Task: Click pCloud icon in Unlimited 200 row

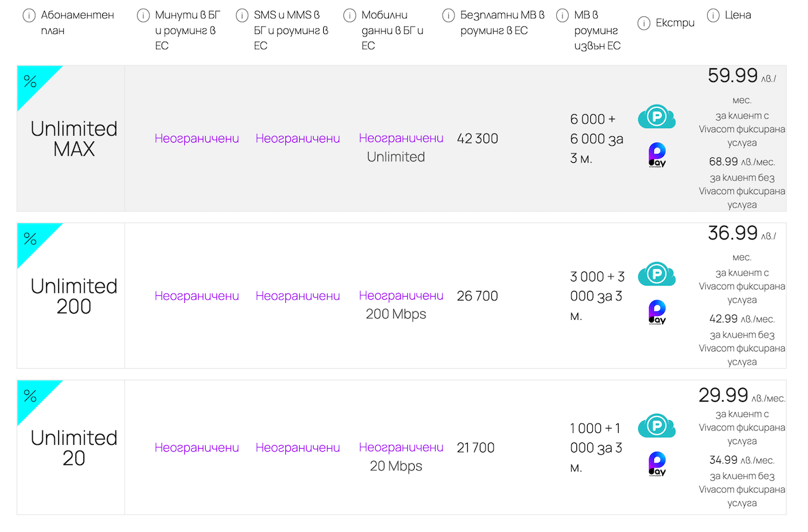Action: 656,275
